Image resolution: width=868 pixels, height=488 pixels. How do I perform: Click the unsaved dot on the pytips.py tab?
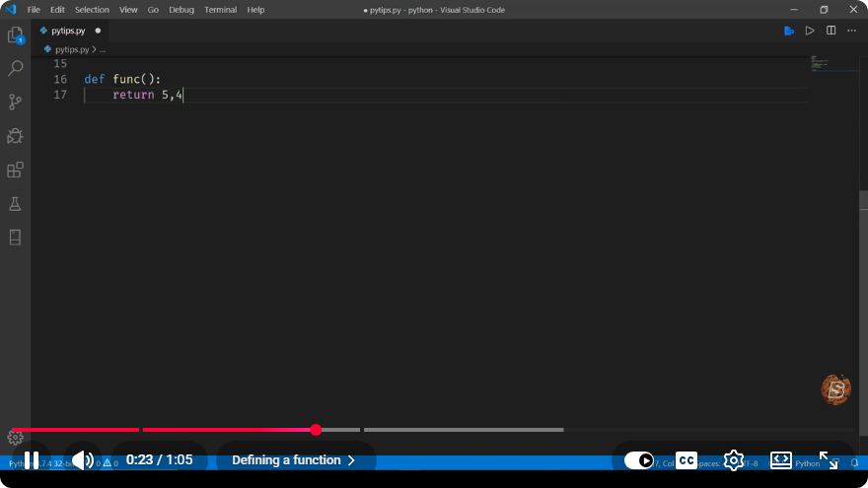click(x=98, y=31)
